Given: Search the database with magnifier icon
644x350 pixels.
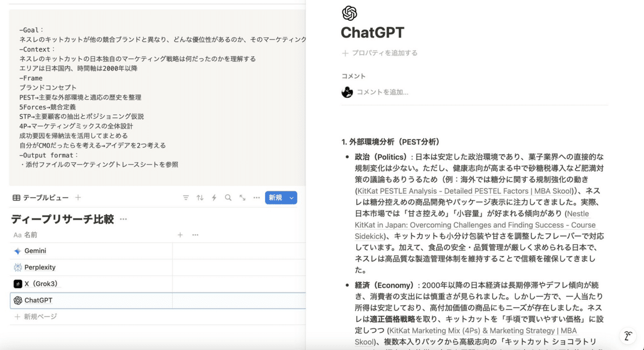Looking at the screenshot, I should coord(228,198).
